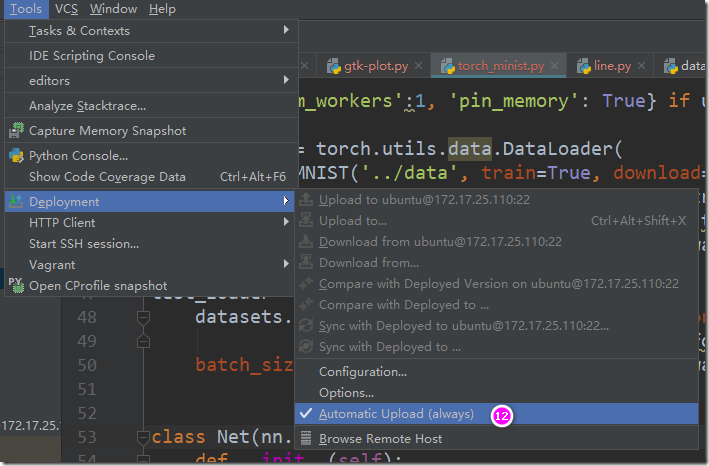
Task: Collapse the code fold at line 48
Action: [143, 318]
